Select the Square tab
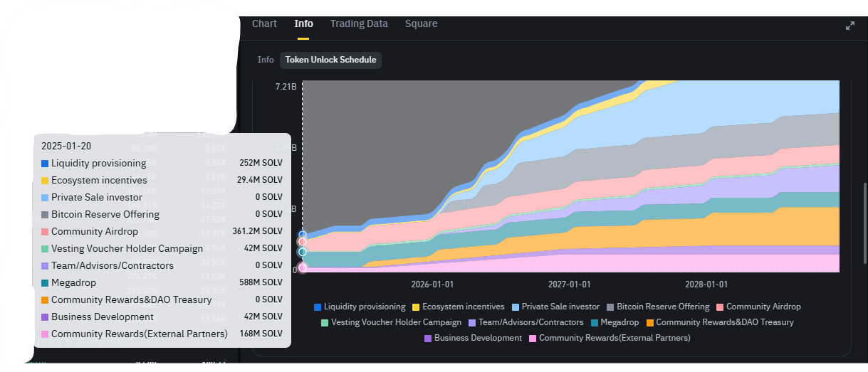 click(421, 23)
